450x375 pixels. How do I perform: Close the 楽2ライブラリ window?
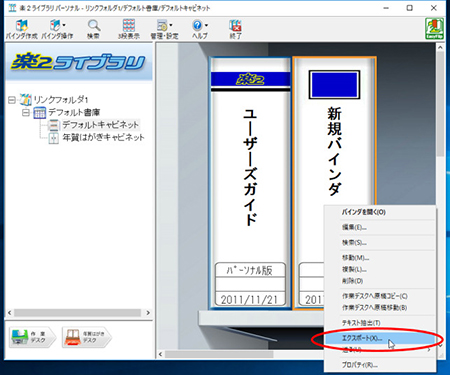point(434,8)
